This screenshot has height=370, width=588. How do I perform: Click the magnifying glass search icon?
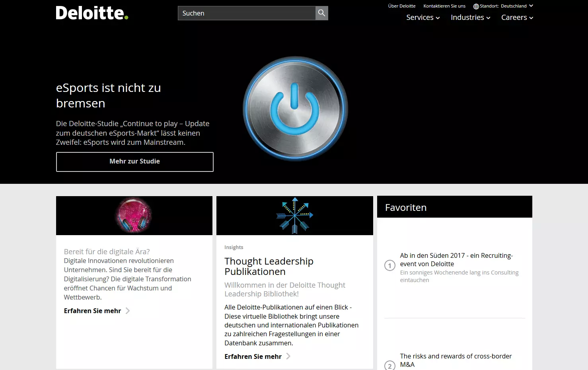click(321, 13)
